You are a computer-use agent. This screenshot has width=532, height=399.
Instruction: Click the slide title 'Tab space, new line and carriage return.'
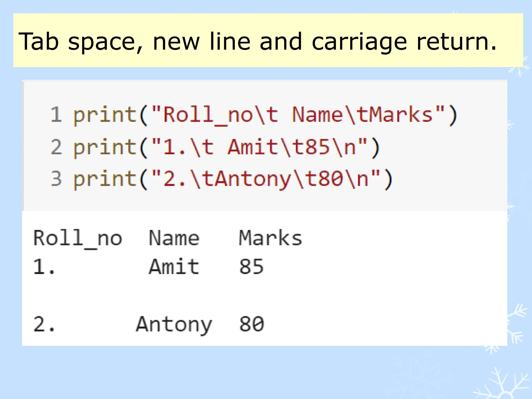click(257, 42)
